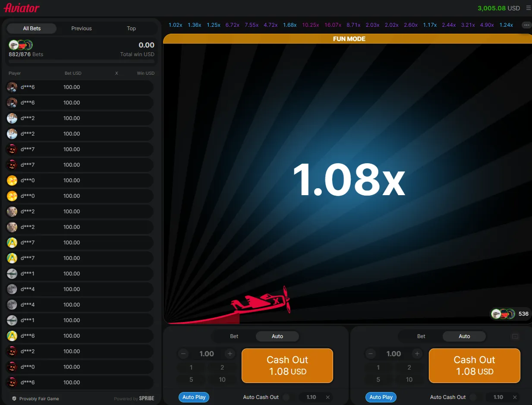Clear auto cash out value in first panel
532x405 pixels.
pyautogui.click(x=327, y=397)
